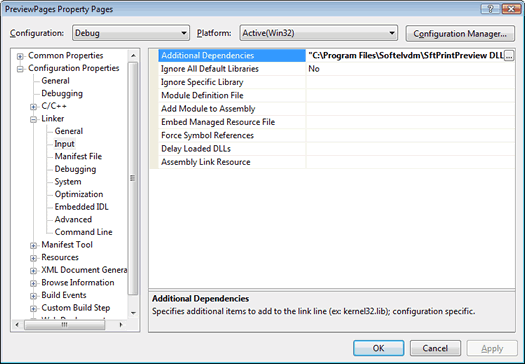Collapse the Configuration Properties node
The width and height of the screenshot is (525, 364).
click(20, 69)
